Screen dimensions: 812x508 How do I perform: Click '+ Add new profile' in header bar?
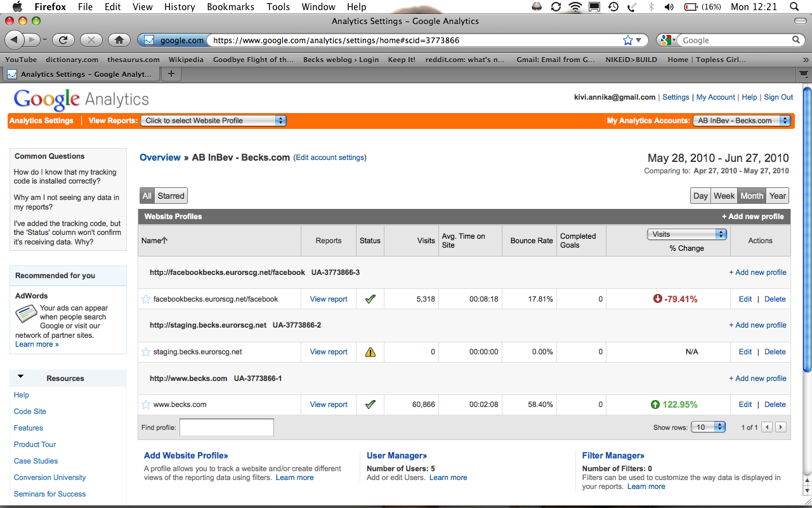tap(753, 217)
